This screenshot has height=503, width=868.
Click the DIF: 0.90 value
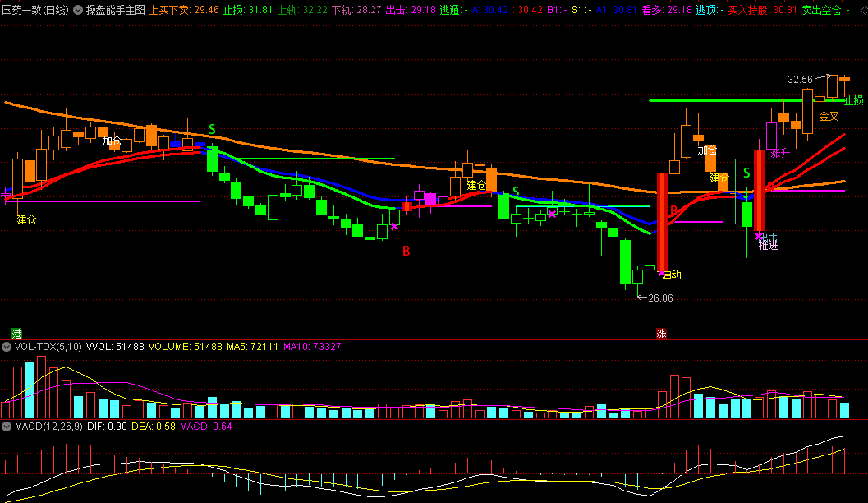(107, 427)
